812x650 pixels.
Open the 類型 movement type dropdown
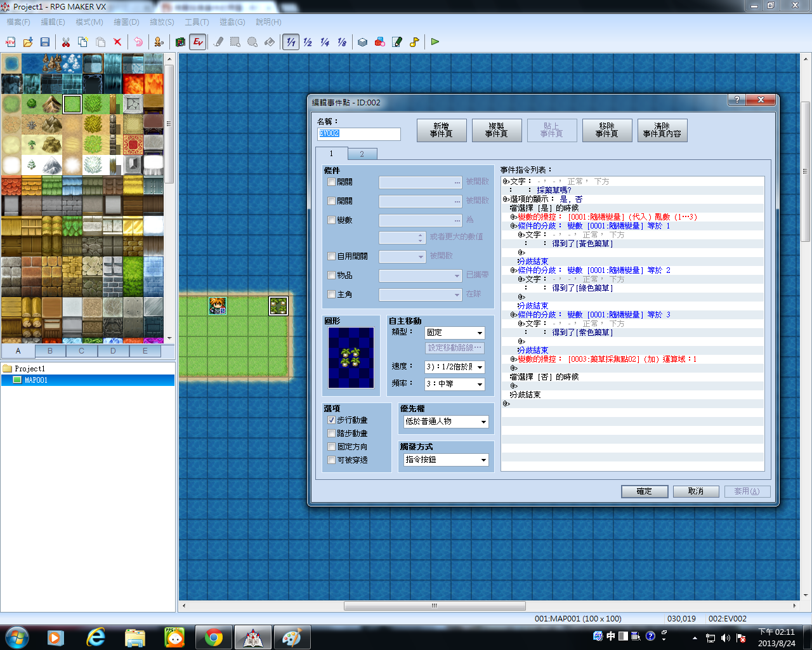(x=455, y=333)
